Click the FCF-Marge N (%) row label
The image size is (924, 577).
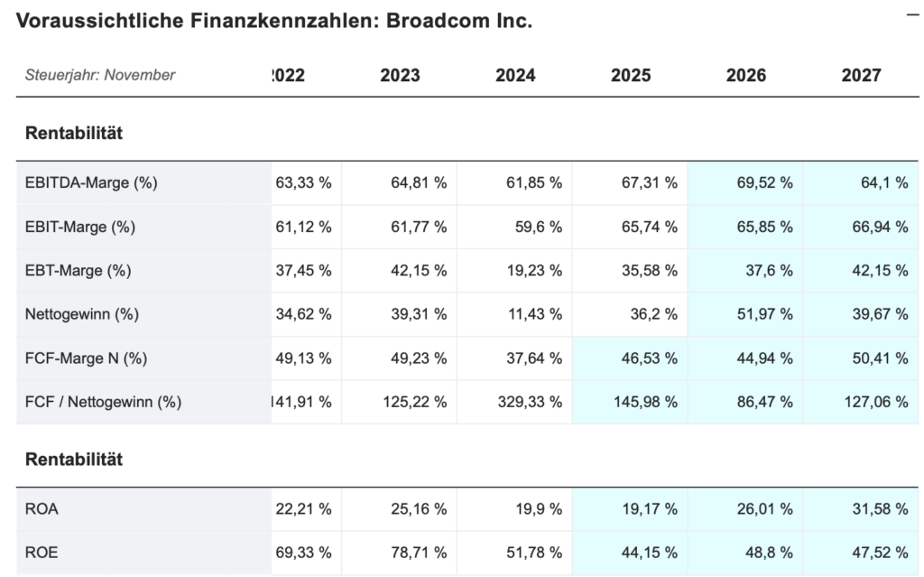(x=86, y=358)
